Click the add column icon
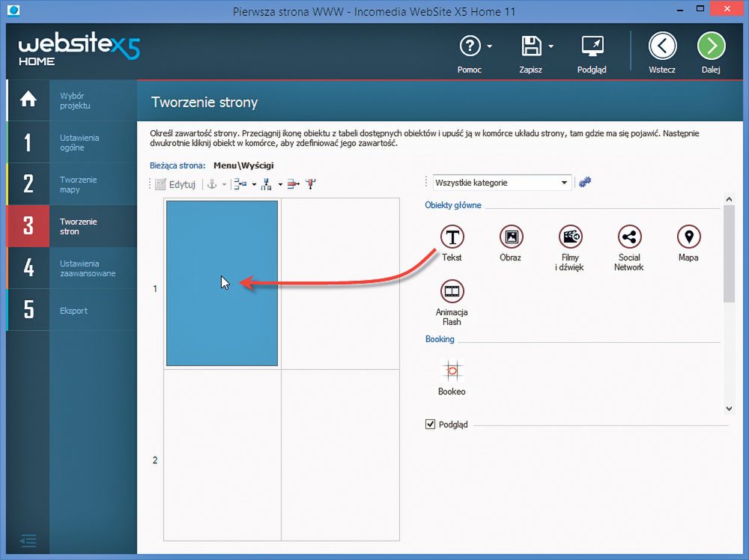749x560 pixels. [x=267, y=184]
